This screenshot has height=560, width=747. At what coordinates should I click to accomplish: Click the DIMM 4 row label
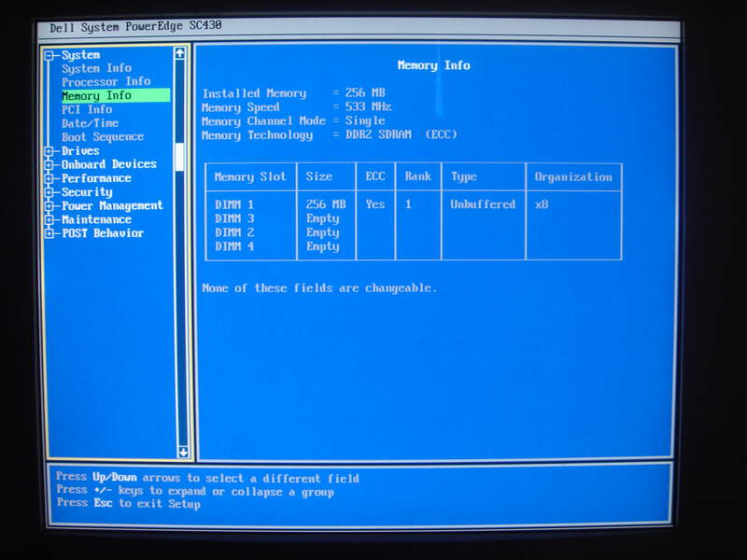[x=234, y=246]
